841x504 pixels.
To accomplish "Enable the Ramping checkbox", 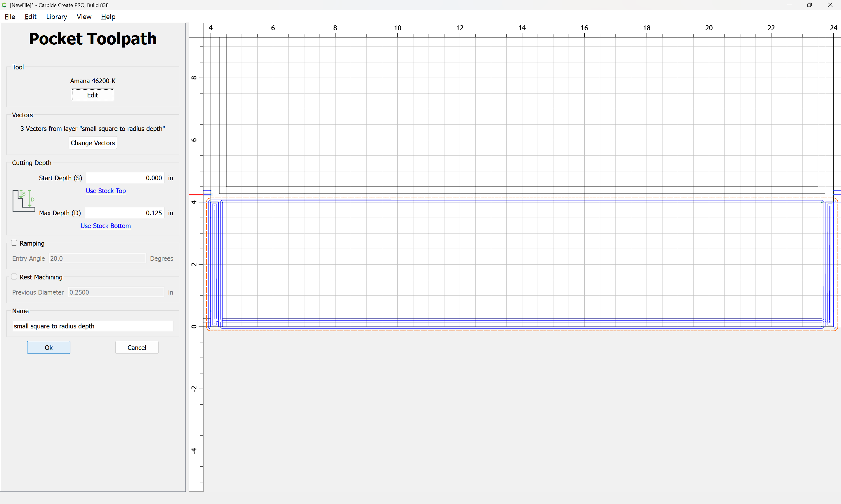I will 14,243.
